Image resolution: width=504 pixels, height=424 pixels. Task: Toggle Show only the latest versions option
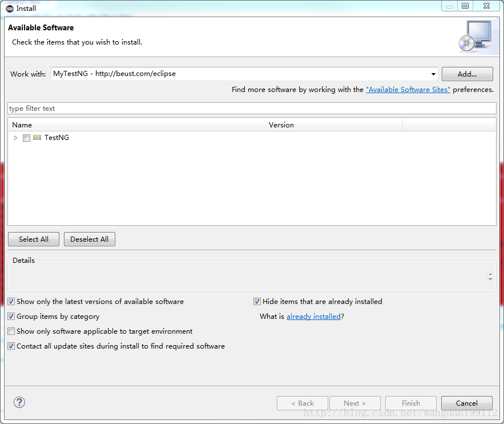[11, 302]
